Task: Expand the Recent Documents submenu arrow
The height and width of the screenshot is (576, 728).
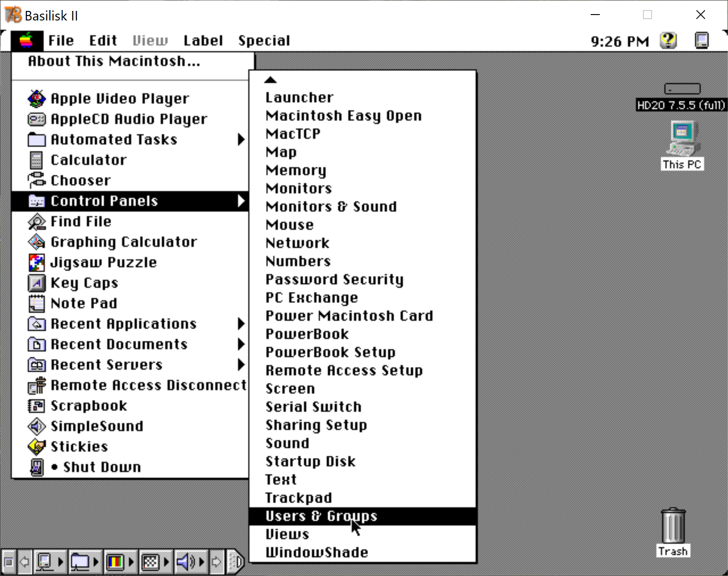Action: click(x=241, y=344)
